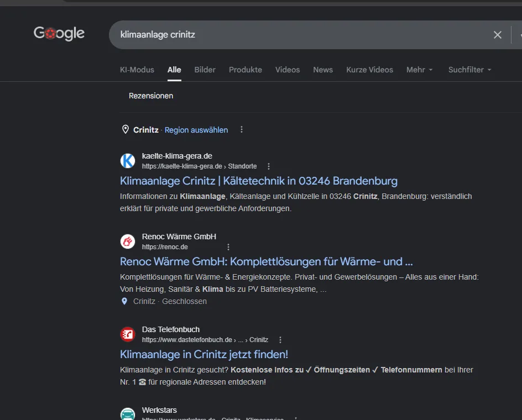Viewport: 522px width, 420px height.
Task: Expand the Mehr dropdown
Action: (x=420, y=70)
